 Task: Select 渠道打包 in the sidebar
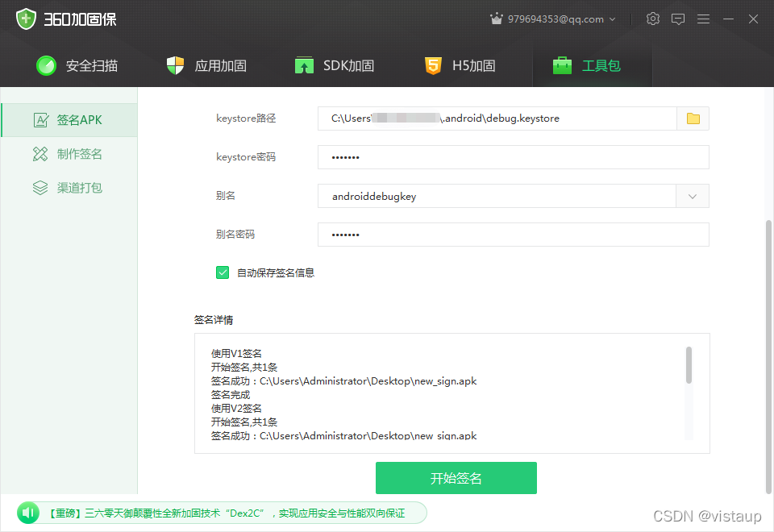point(69,188)
